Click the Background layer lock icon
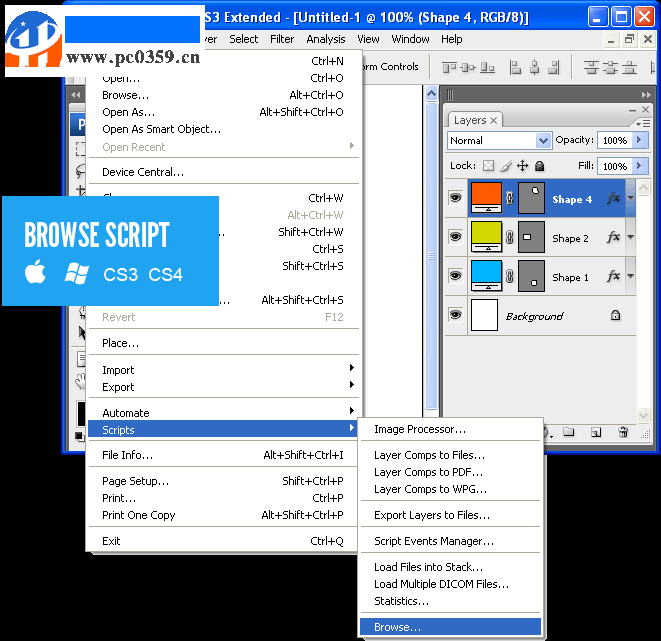 pos(615,315)
